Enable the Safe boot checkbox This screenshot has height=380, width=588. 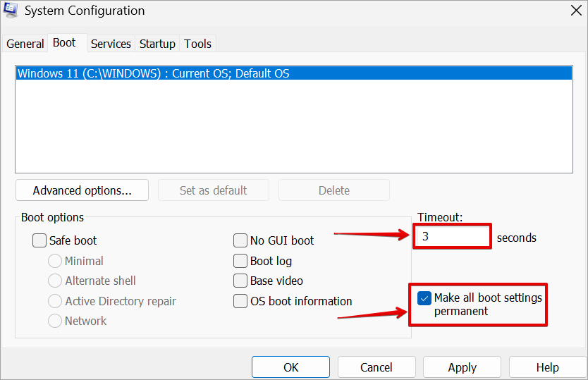[x=40, y=240]
